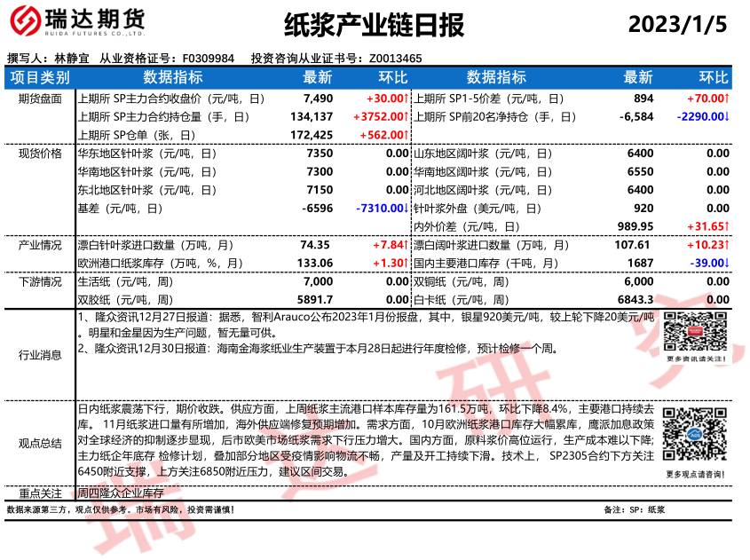
Task: Click the 重点关注 row label
Action: pos(39,493)
